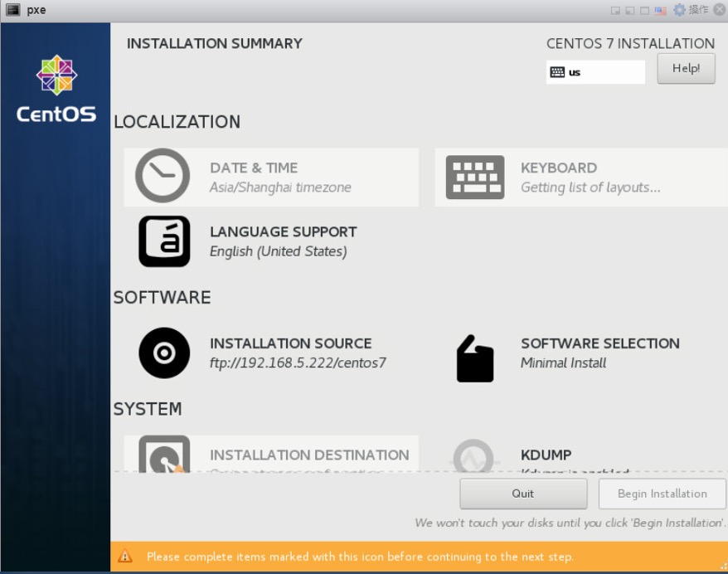The image size is (728, 574).
Task: Click the English (United States) language entry
Action: [278, 251]
